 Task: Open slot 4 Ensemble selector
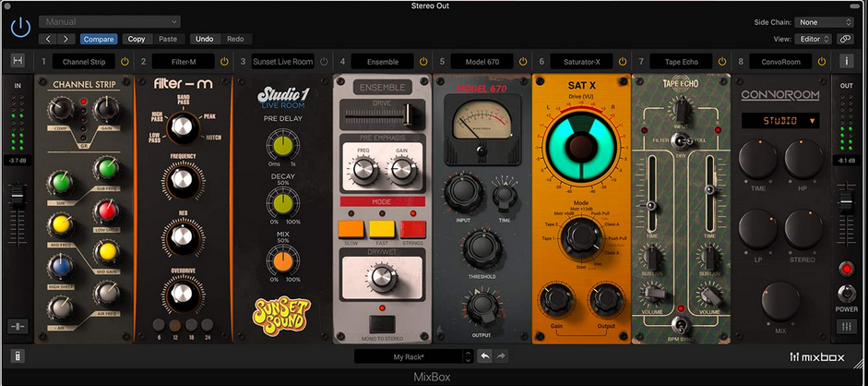(x=383, y=62)
